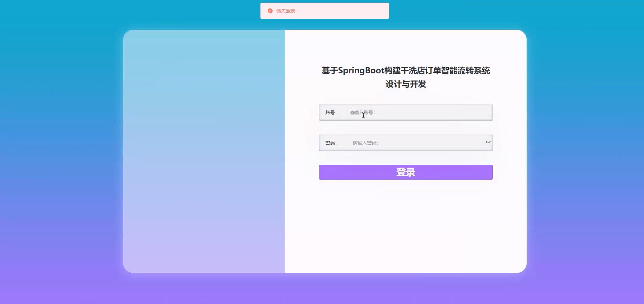Viewport: 644px width, 304px height.
Task: Click the teal background left of the toast
Action: (150, 11)
